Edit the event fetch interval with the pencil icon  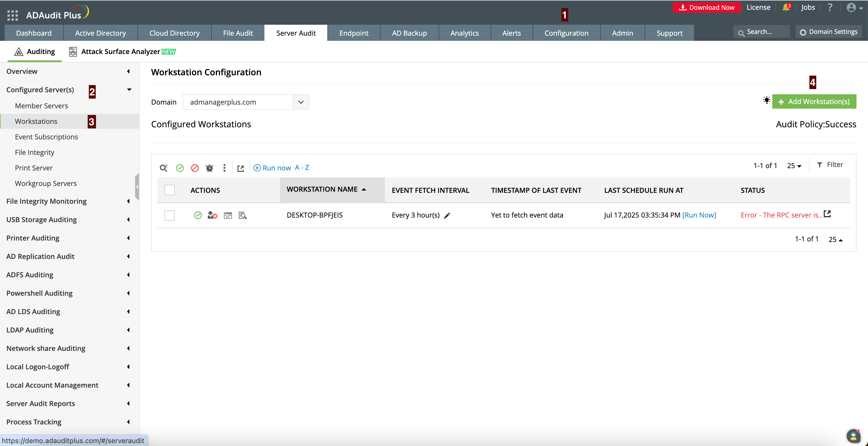[447, 216]
